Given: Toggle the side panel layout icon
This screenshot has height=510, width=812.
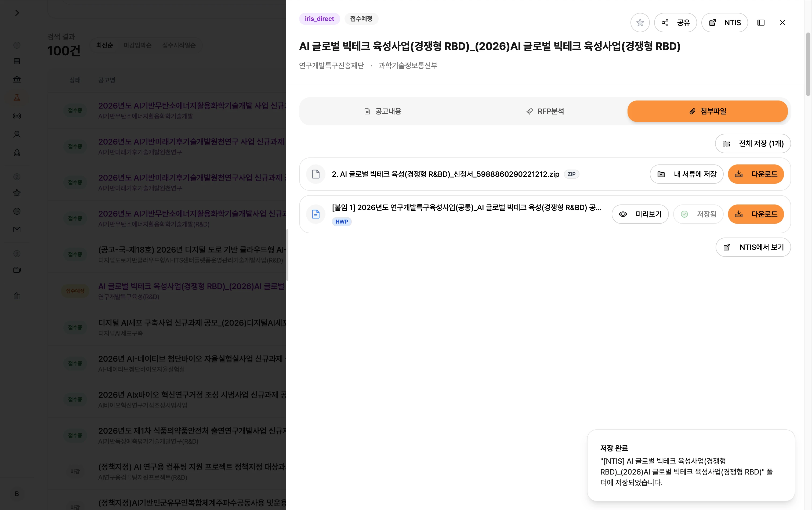Looking at the screenshot, I should [761, 23].
